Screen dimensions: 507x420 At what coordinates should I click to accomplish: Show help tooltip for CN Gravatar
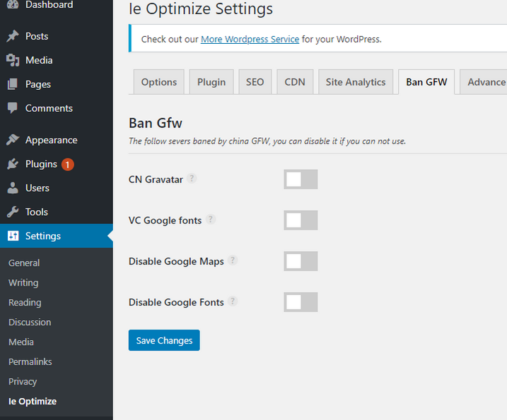pos(192,179)
